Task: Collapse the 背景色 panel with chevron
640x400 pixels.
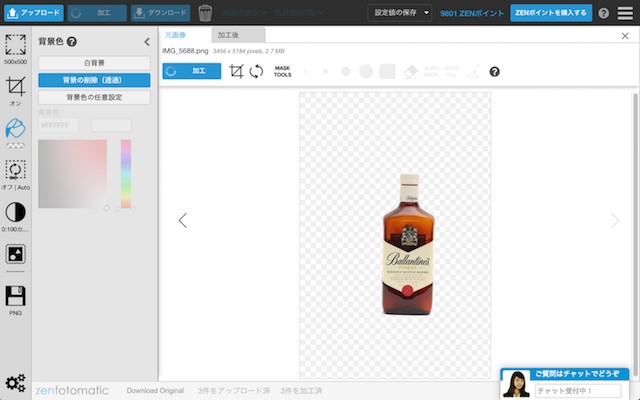Action: pos(147,42)
